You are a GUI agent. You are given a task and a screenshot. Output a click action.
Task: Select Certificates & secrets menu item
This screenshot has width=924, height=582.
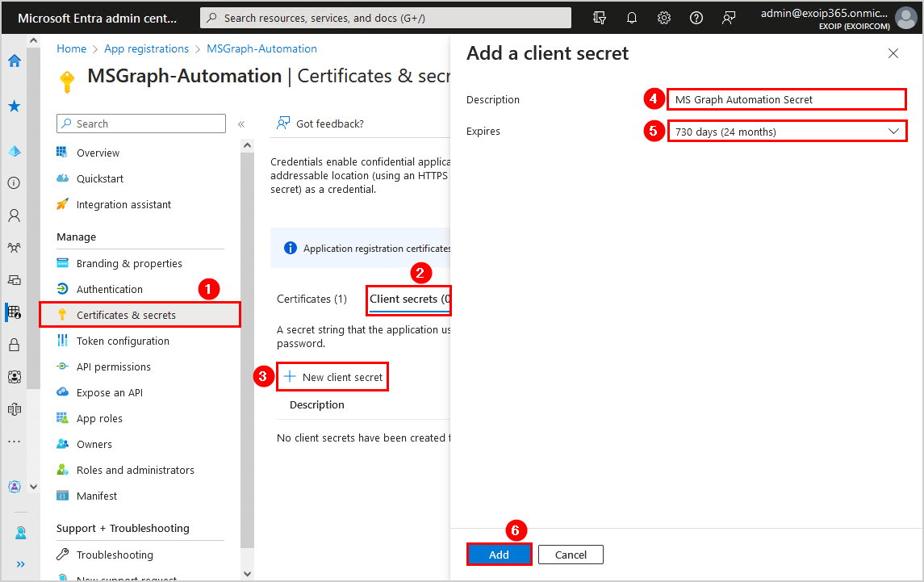click(140, 315)
